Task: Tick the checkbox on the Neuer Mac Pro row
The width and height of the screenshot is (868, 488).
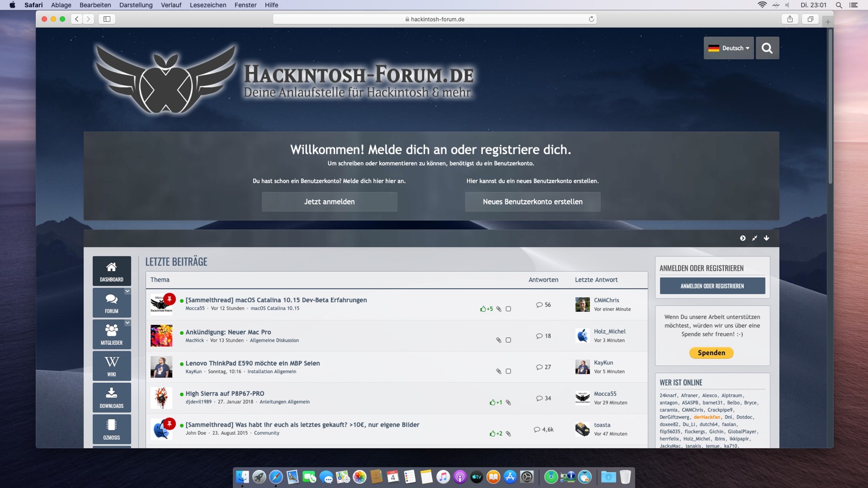Action: point(508,340)
